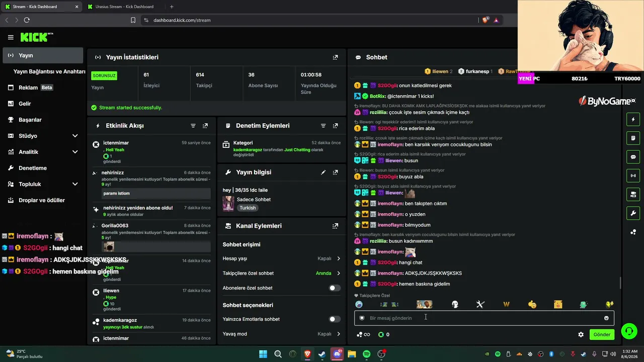Viewport: 644px width, 362px height.
Task: Pop out the Etkinlik Akışı panel
Action: [x=205, y=126]
